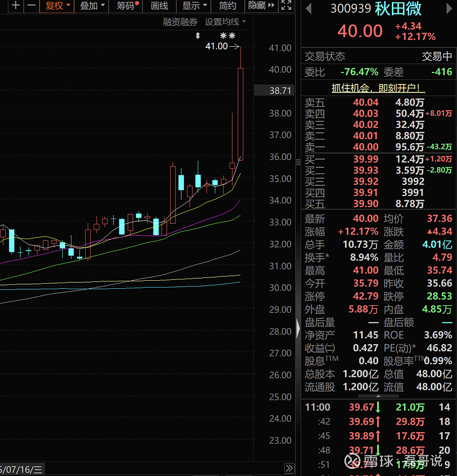Click the 涨停 value 42.79
The height and width of the screenshot is (476, 457).
point(366,296)
